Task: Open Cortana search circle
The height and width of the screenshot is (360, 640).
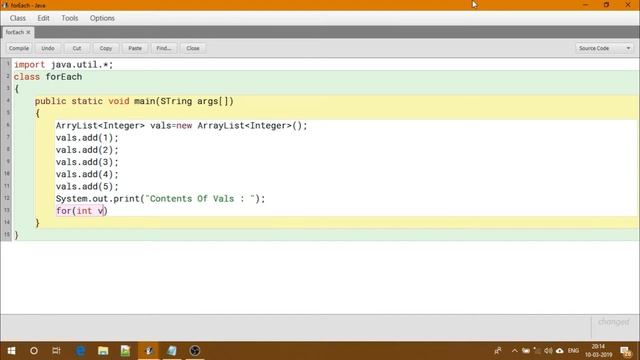Action: point(34,351)
